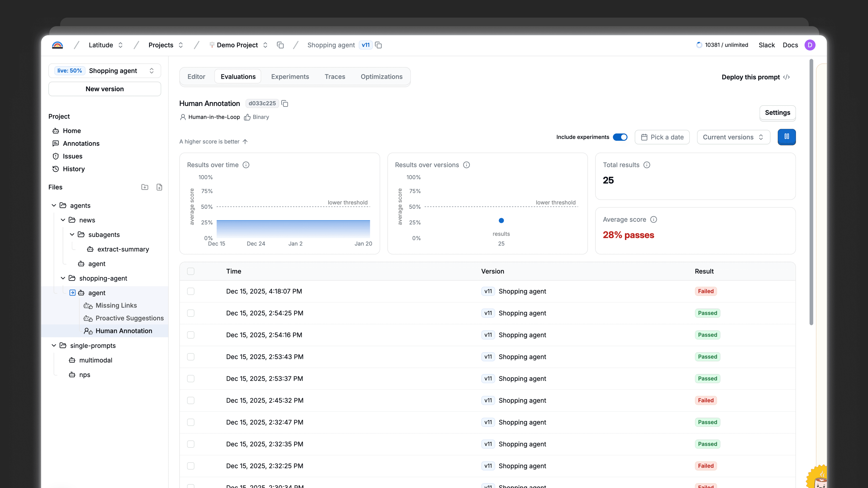The image size is (868, 488).
Task: Click the Latitude rainbow logo
Action: [57, 45]
